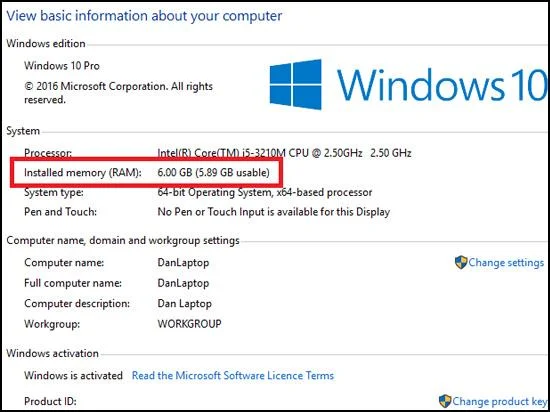The height and width of the screenshot is (412, 550).
Task: Open the Change settings link
Action: (506, 263)
